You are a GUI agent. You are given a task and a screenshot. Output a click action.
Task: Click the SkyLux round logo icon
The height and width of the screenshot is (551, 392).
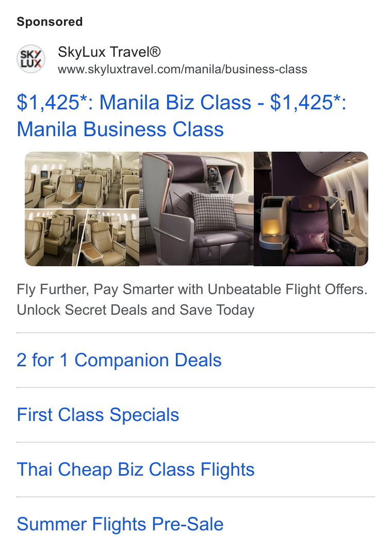point(31,59)
